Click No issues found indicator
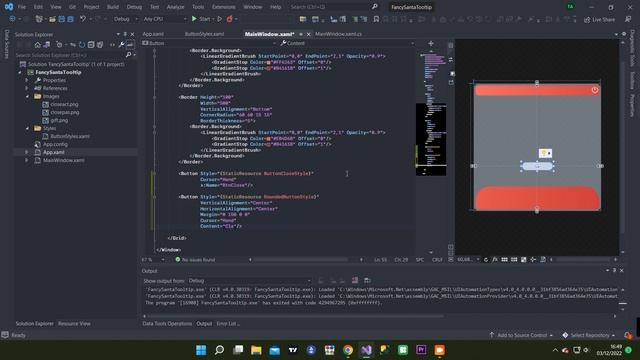This screenshot has width=640, height=360. click(195, 260)
